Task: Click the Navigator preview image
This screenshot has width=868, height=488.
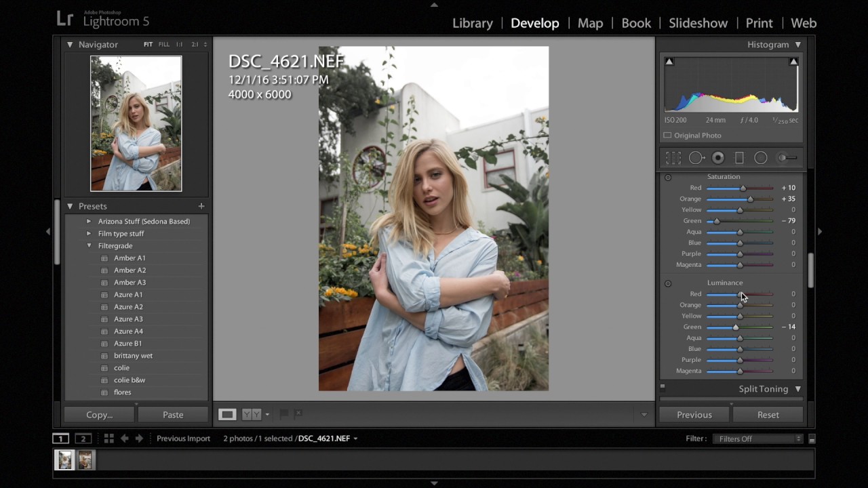Action: pos(136,124)
